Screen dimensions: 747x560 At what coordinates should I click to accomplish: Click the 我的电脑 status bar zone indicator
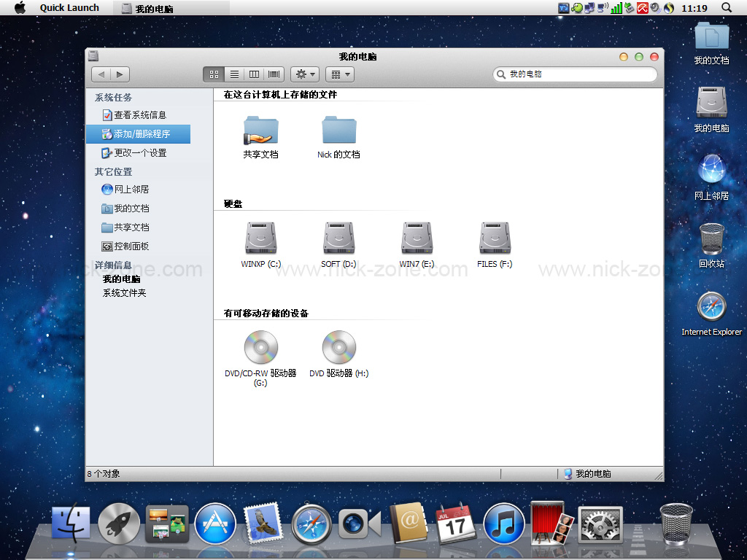[588, 474]
